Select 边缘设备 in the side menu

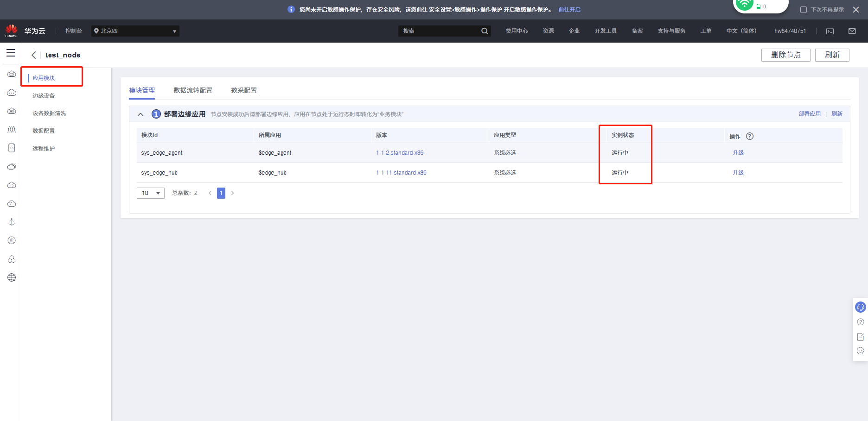44,96
